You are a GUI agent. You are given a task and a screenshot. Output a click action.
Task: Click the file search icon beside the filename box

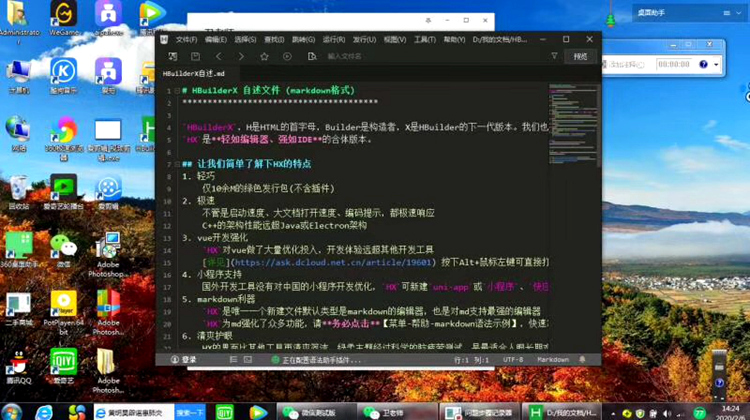click(x=312, y=56)
